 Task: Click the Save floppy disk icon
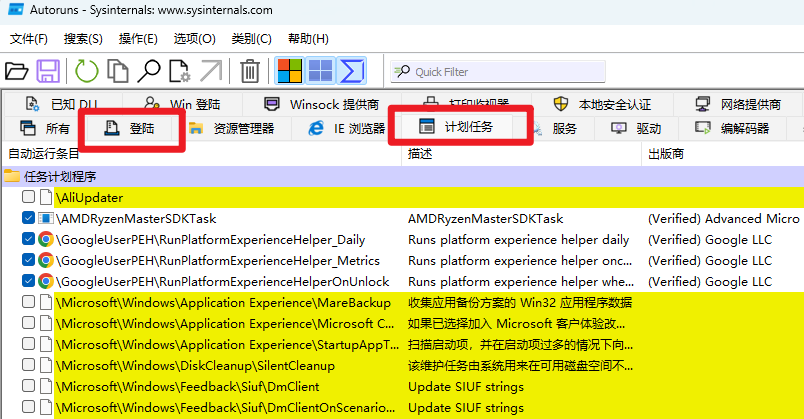tap(48, 71)
